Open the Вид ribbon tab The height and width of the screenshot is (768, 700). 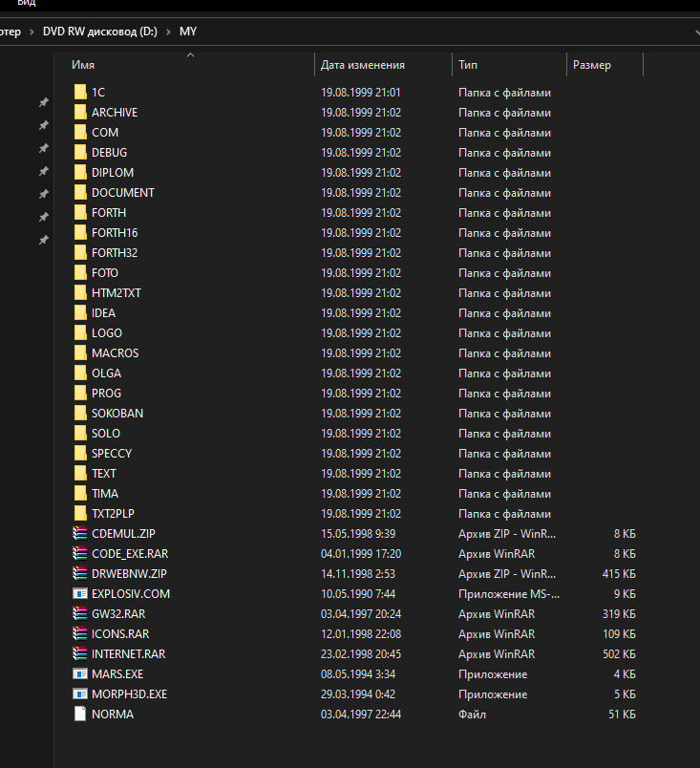point(27,3)
